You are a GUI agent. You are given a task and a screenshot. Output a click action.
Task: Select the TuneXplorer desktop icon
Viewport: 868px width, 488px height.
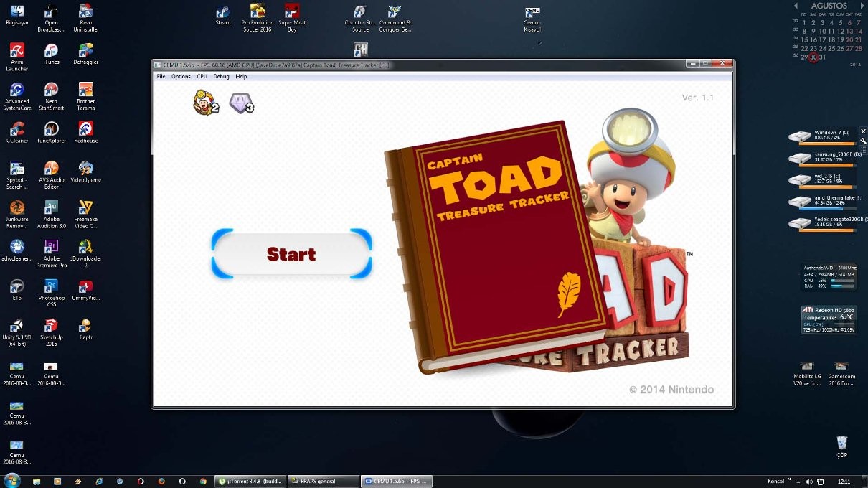pyautogui.click(x=51, y=133)
